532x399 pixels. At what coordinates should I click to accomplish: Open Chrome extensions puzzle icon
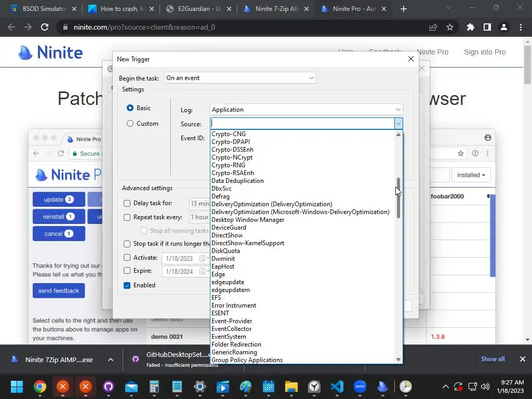point(470,27)
